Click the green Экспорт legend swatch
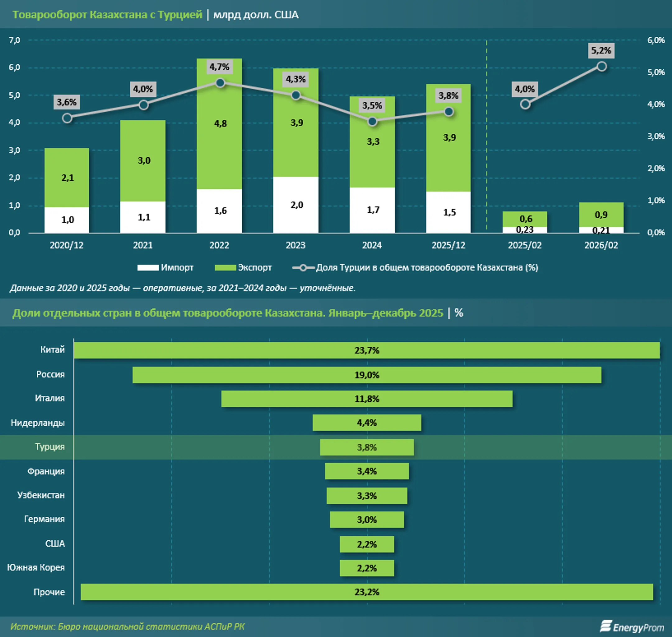Viewport: 672px width, 637px height. pos(225,268)
